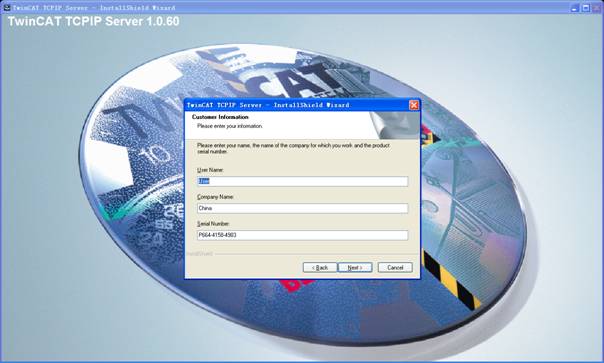Click the User Name label
Image resolution: width=604 pixels, height=363 pixels.
coord(210,170)
